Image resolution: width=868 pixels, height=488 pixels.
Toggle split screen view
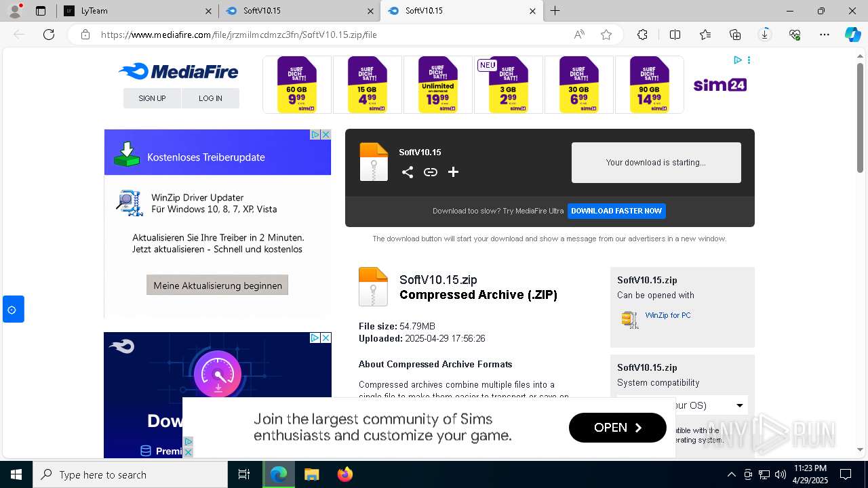click(675, 35)
